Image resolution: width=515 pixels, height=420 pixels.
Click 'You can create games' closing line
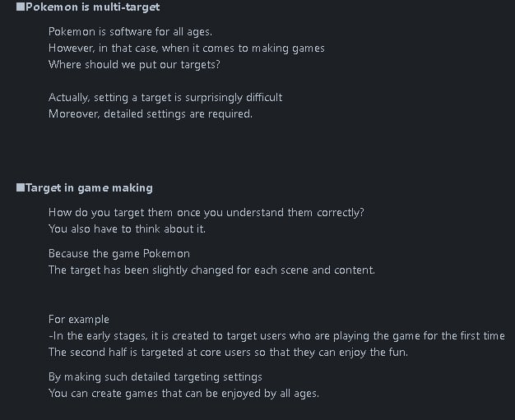183,394
